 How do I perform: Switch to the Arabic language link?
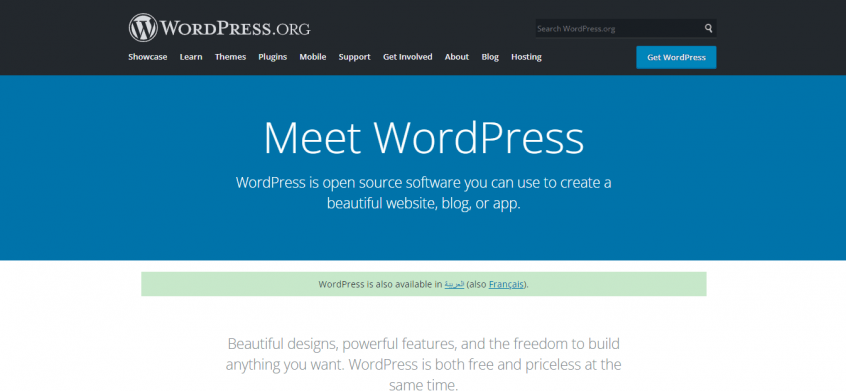tap(454, 284)
